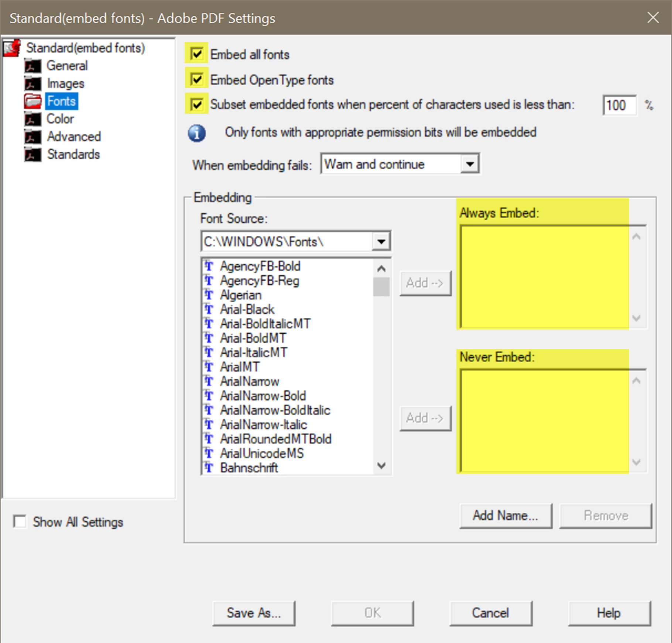Viewport: 672px width, 643px height.
Task: Click the TrueType icon beside ArialMT
Action: 209,367
